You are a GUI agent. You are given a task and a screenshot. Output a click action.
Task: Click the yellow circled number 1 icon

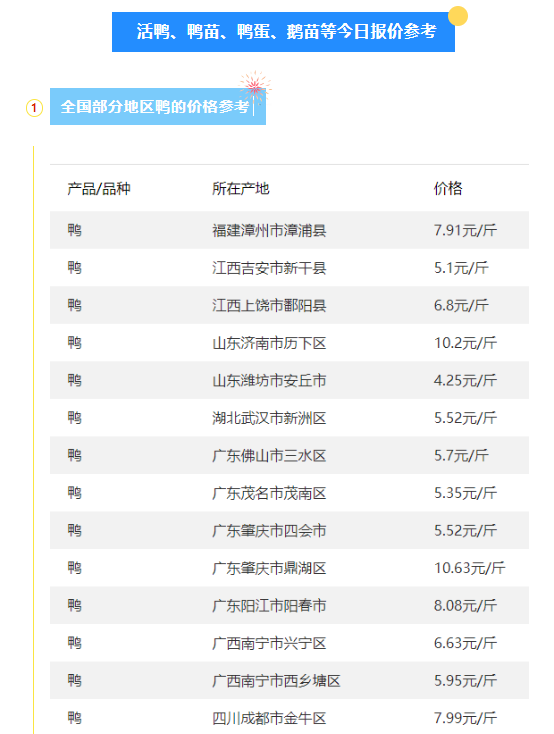34,108
